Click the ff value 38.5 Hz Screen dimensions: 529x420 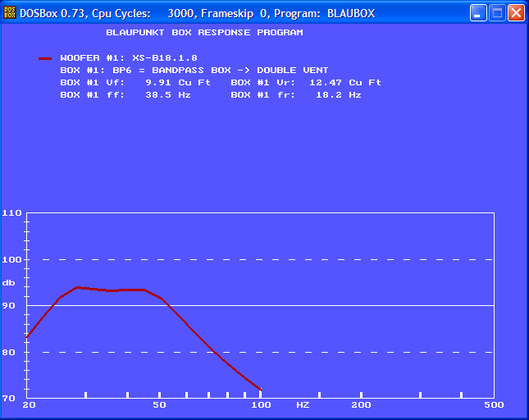click(168, 95)
